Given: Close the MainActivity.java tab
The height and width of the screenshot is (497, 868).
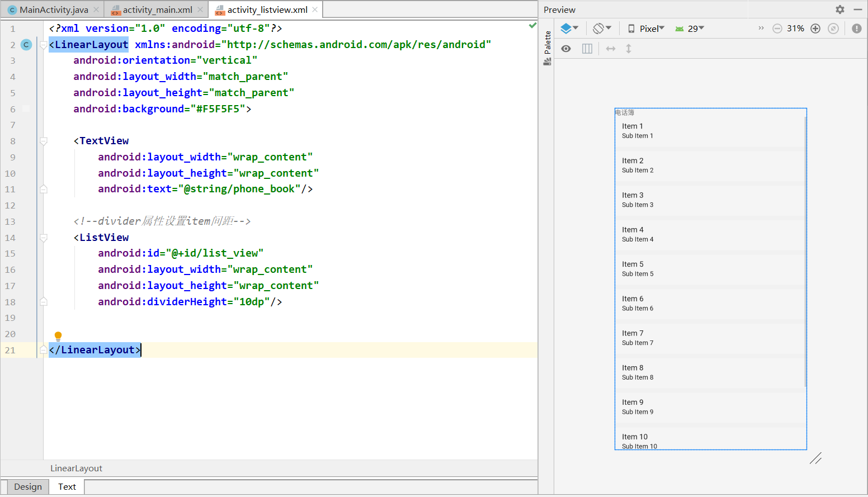Looking at the screenshot, I should click(x=96, y=10).
